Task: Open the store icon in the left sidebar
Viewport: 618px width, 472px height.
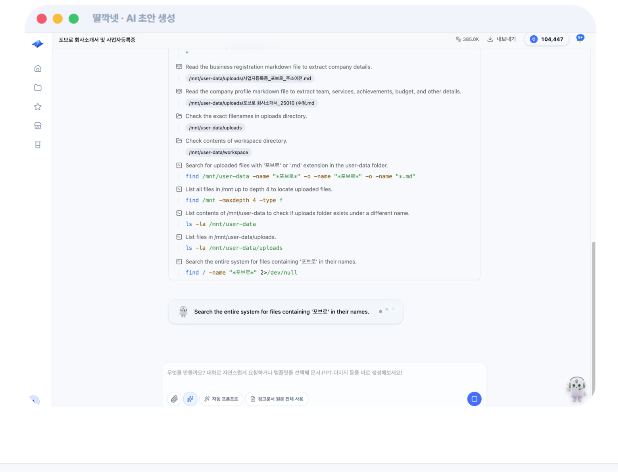Action: [38, 126]
